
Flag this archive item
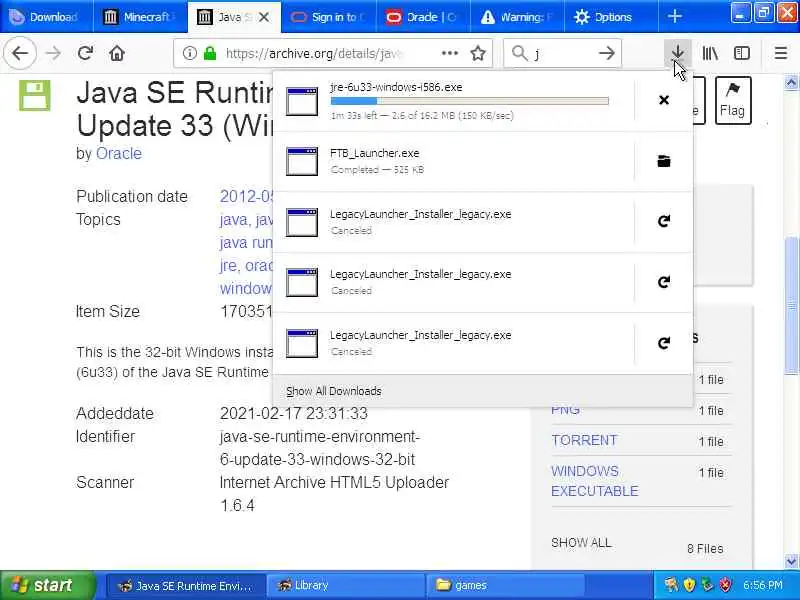(x=733, y=100)
